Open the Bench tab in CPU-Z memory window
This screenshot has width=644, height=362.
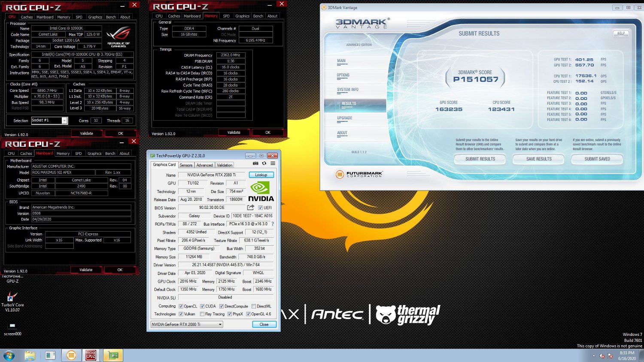pyautogui.click(x=258, y=16)
